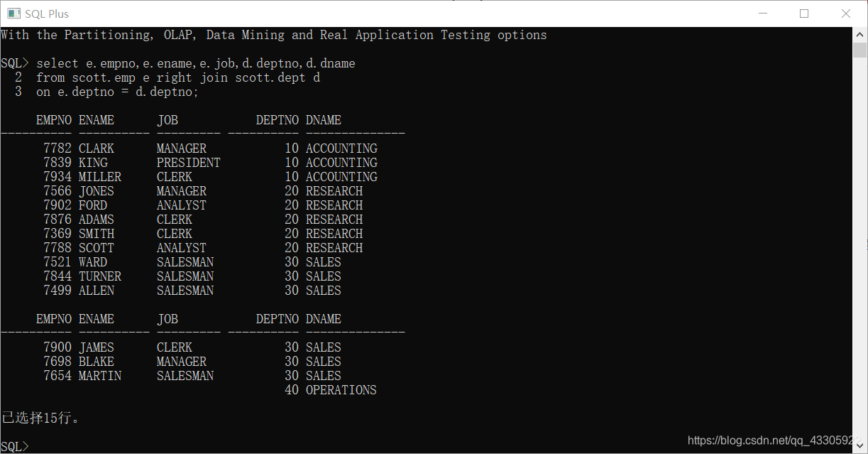
Task: Click employee number 7499
Action: (x=57, y=291)
